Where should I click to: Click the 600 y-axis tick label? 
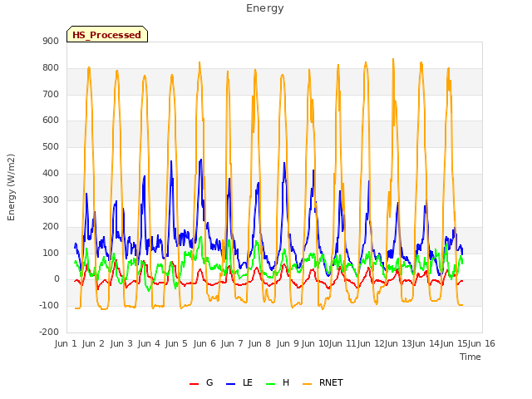click(51, 120)
